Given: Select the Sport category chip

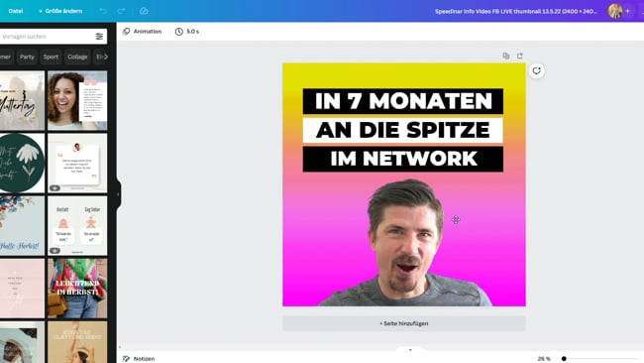Looking at the screenshot, I should (51, 57).
